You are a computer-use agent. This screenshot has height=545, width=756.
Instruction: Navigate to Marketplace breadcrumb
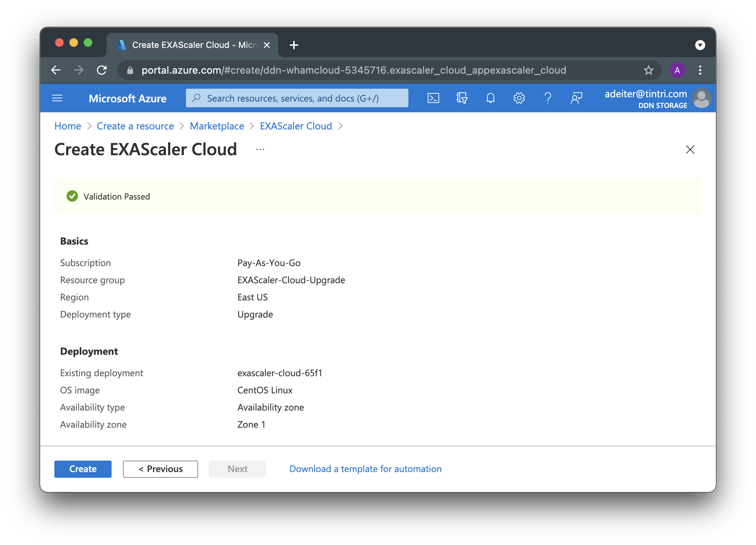click(x=217, y=126)
